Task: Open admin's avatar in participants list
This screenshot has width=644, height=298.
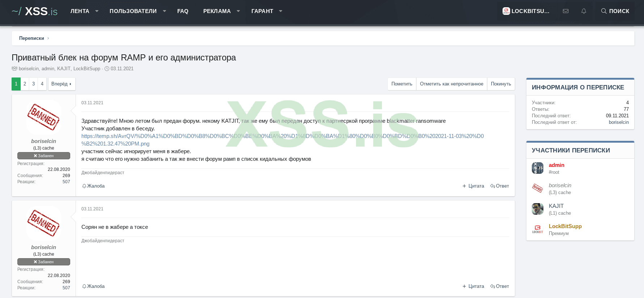Action: click(538, 168)
